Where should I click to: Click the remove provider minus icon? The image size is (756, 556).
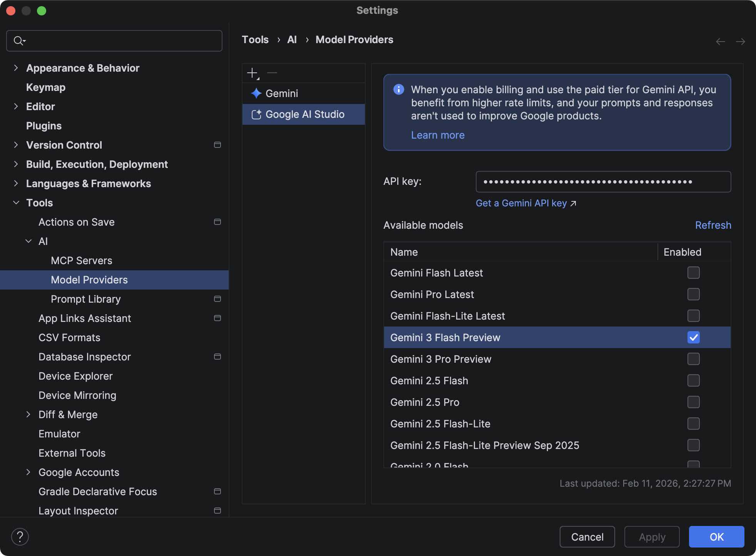coord(272,73)
